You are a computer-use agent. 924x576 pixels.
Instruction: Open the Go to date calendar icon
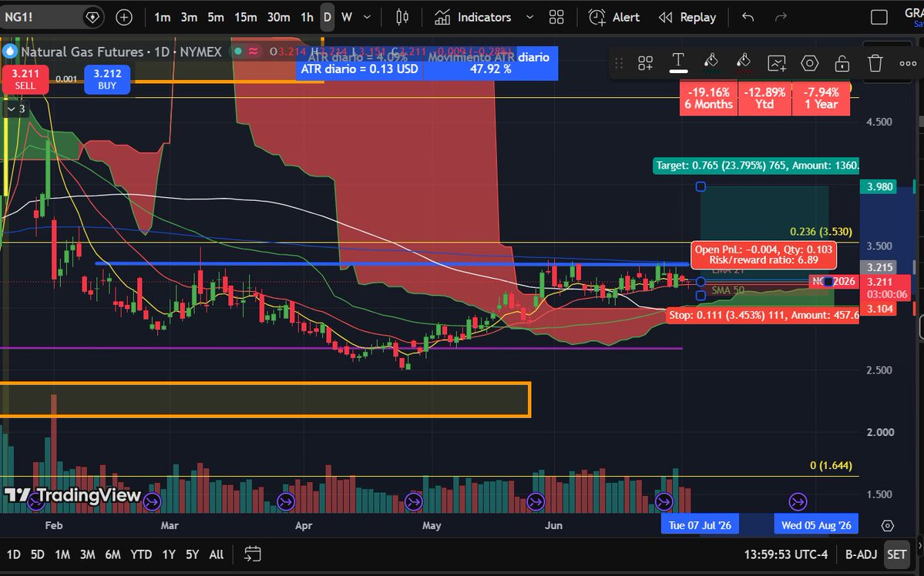pyautogui.click(x=253, y=554)
